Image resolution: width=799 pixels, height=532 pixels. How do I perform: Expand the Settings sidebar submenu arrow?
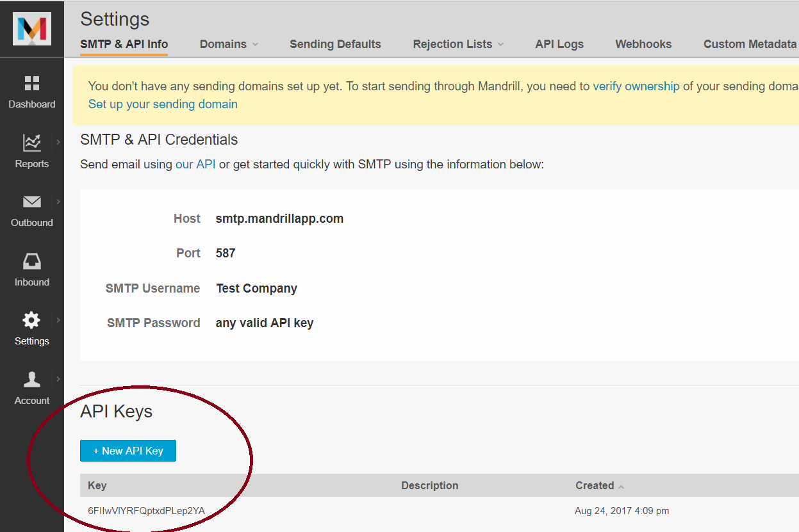(x=58, y=320)
